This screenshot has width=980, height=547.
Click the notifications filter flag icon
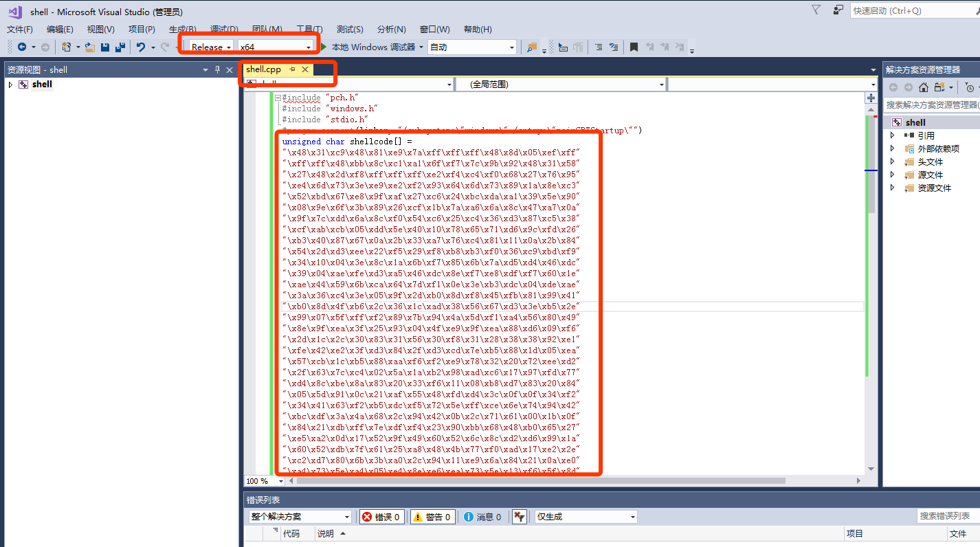(816, 10)
